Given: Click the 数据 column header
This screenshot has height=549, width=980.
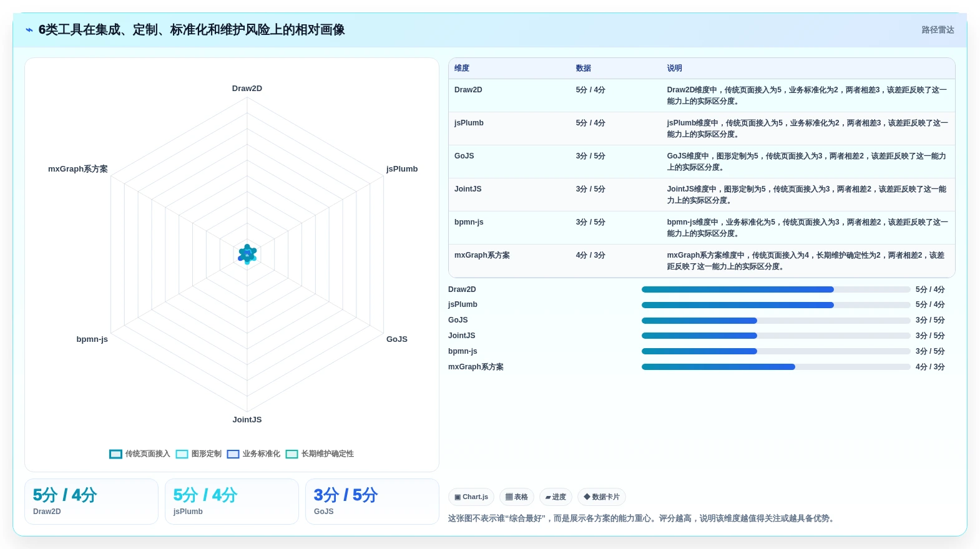Looking at the screenshot, I should point(584,68).
